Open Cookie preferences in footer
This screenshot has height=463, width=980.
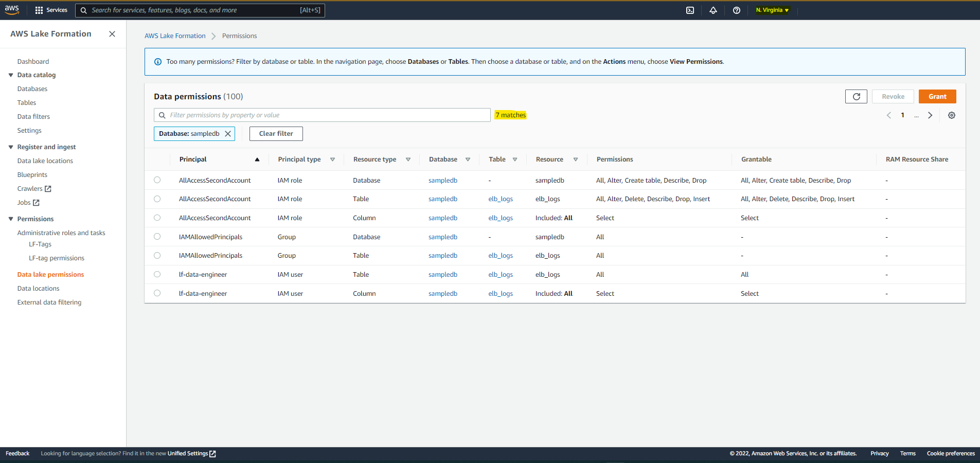[951, 453]
